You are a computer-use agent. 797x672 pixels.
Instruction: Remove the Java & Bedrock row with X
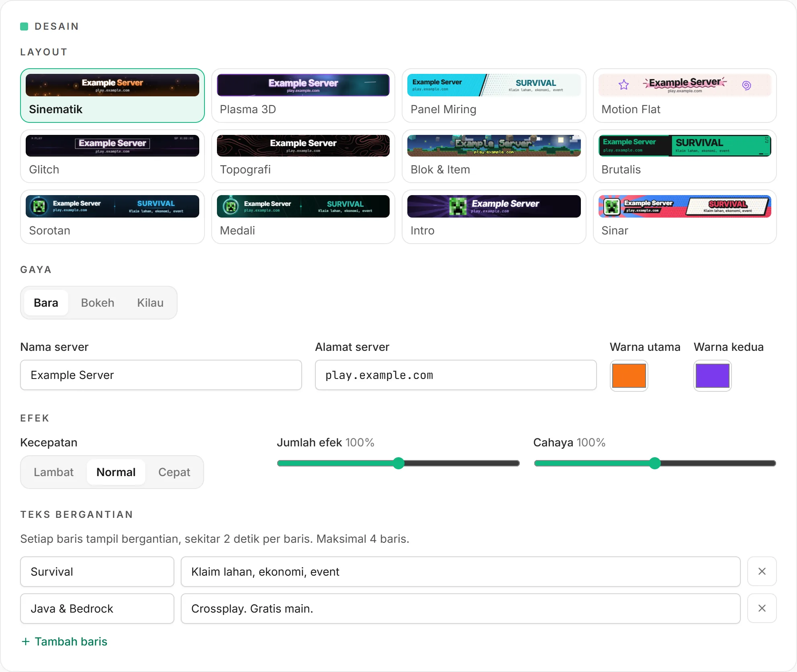[x=762, y=609]
